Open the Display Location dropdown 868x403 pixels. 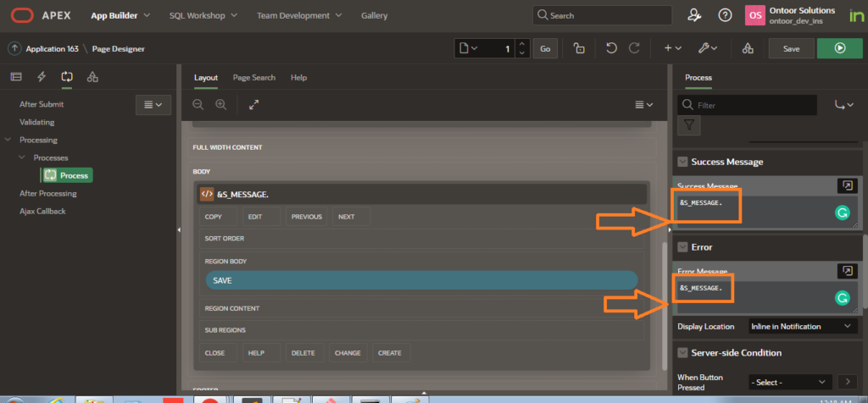click(x=802, y=326)
